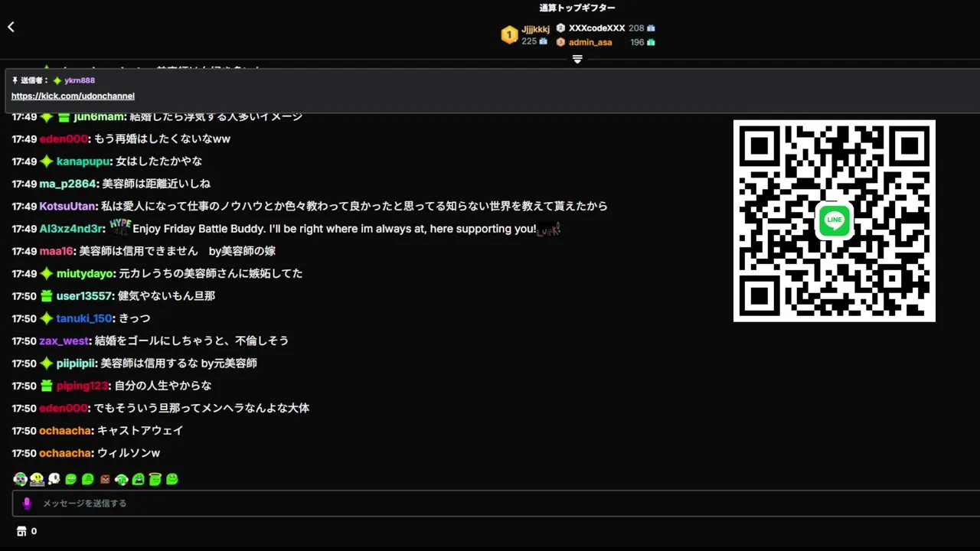980x551 pixels.
Task: Click the gift badge beside user13557
Action: click(x=47, y=296)
